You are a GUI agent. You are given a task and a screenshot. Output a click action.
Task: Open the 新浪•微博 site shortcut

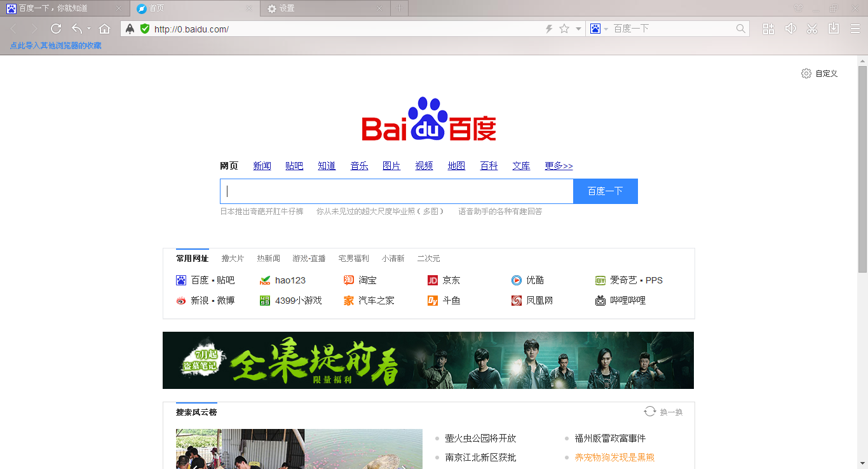pyautogui.click(x=205, y=301)
